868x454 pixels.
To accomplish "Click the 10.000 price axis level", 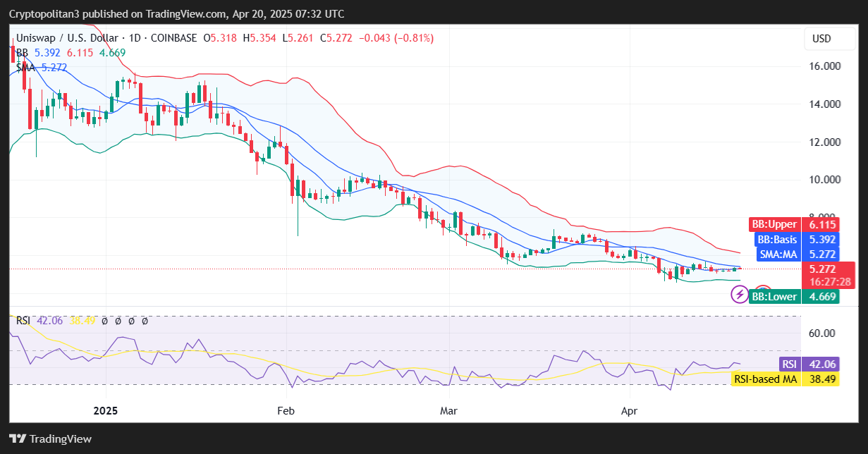I will pos(824,180).
